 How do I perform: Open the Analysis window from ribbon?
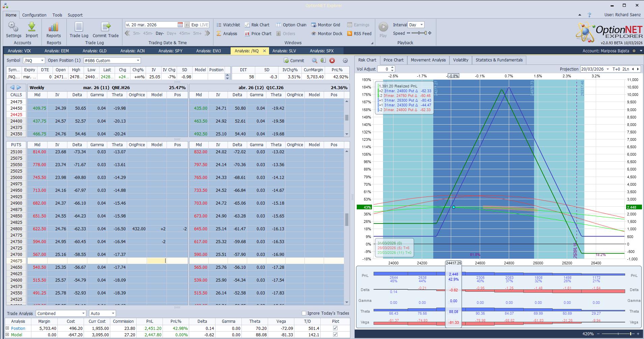[227, 33]
